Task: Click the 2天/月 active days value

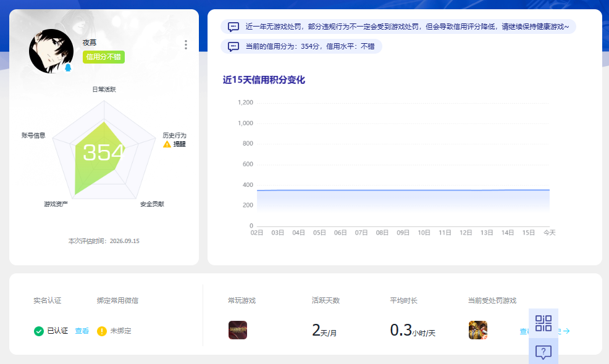Action: pyautogui.click(x=324, y=330)
